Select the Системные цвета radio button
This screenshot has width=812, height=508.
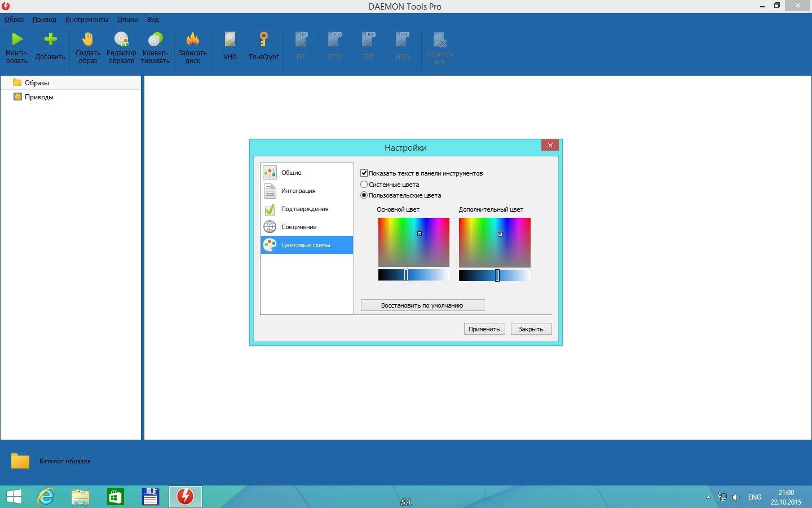(364, 185)
